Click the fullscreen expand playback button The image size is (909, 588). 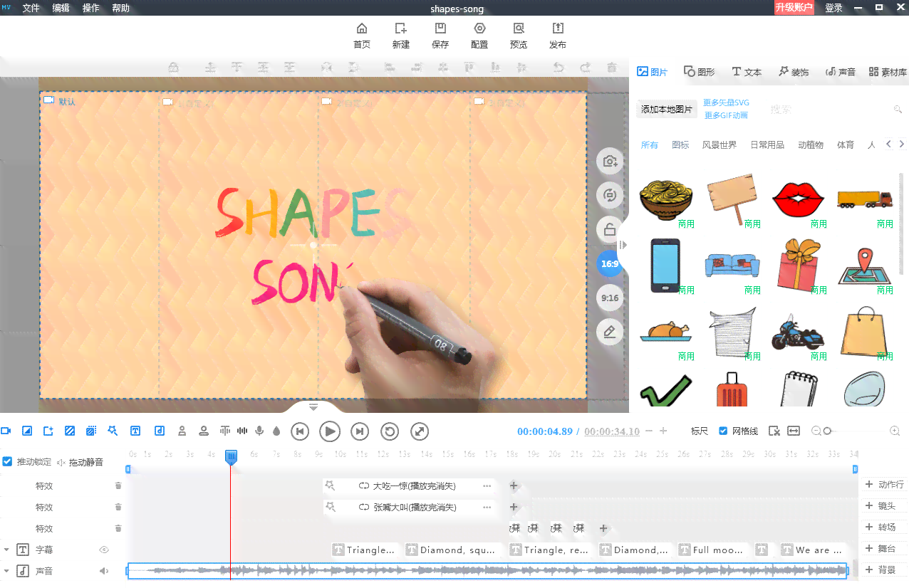point(420,431)
